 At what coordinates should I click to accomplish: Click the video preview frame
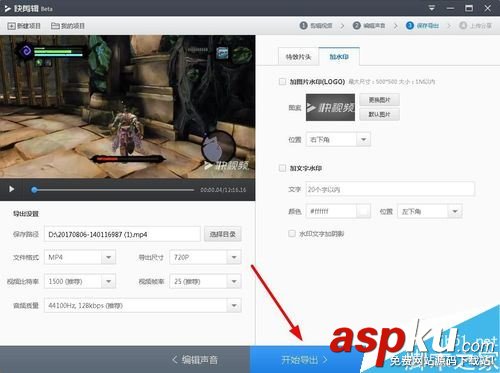(x=128, y=107)
